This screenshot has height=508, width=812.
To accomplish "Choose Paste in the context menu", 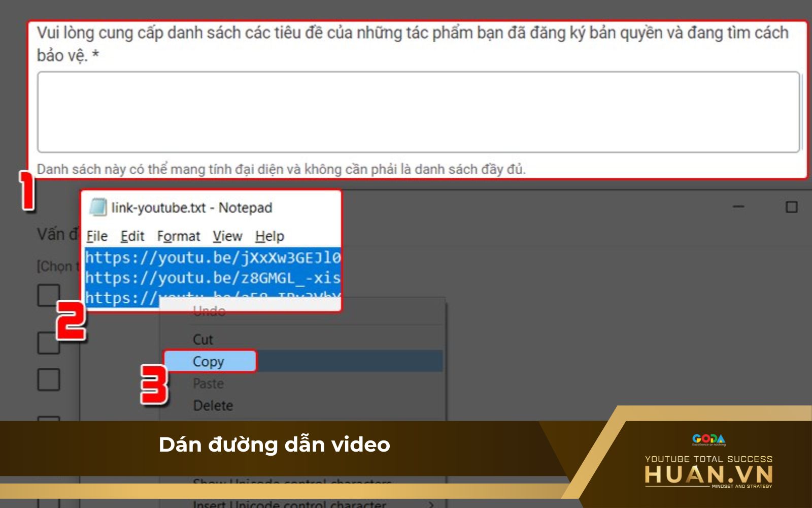I will [208, 384].
